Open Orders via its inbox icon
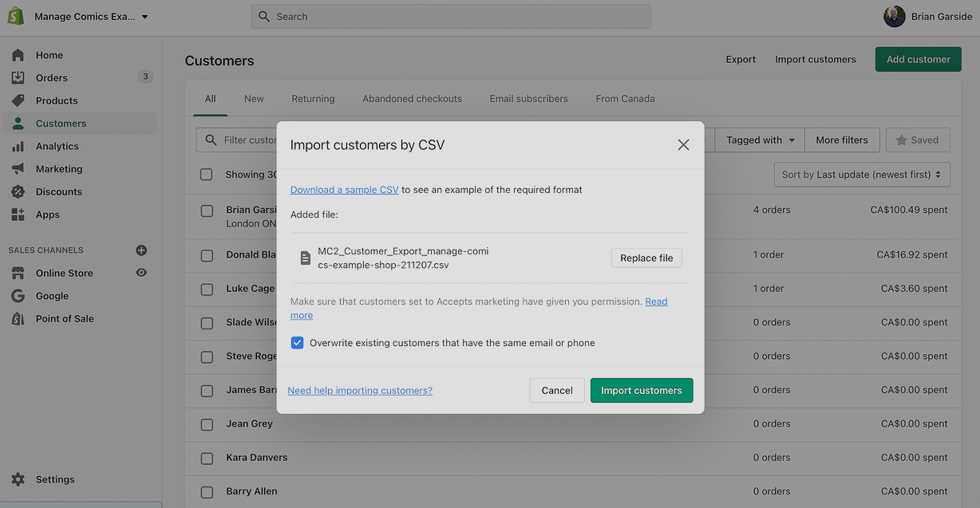This screenshot has width=980, height=508. click(x=18, y=77)
